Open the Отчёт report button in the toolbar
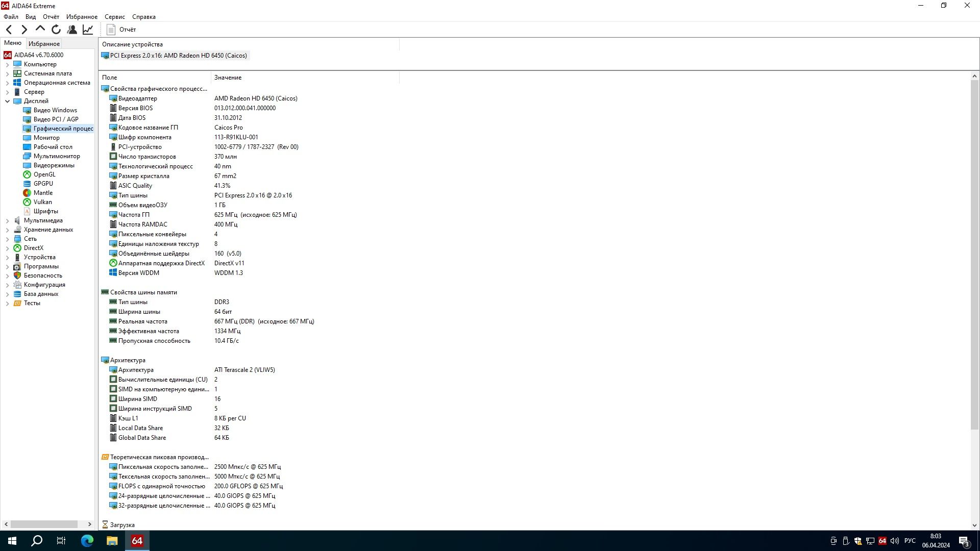 [121, 30]
